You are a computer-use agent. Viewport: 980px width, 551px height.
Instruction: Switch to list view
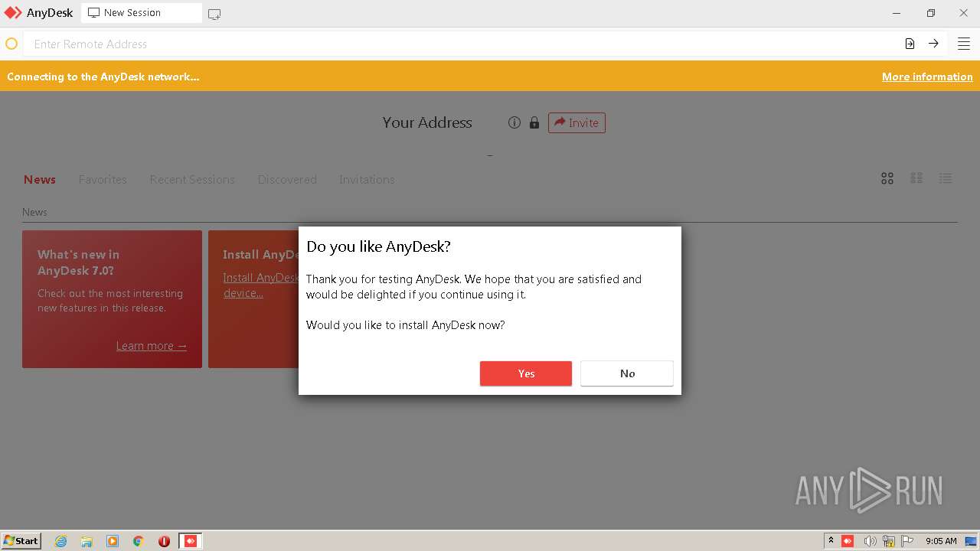click(x=946, y=178)
